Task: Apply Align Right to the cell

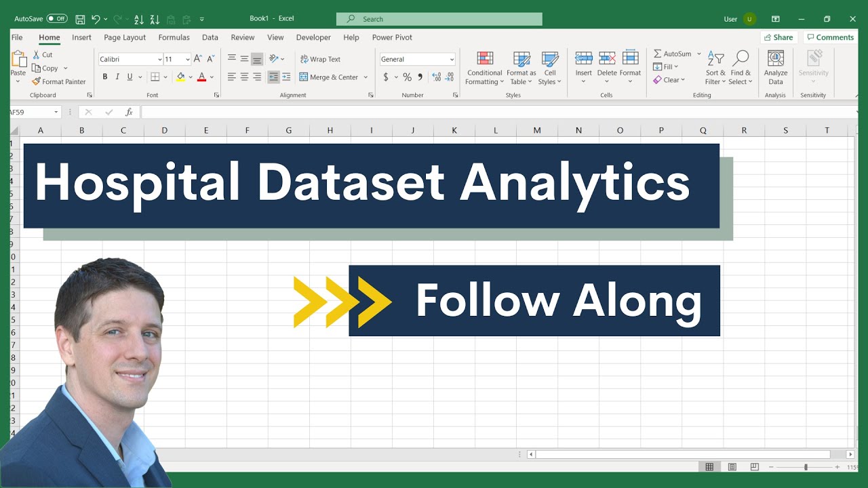Action: click(257, 77)
